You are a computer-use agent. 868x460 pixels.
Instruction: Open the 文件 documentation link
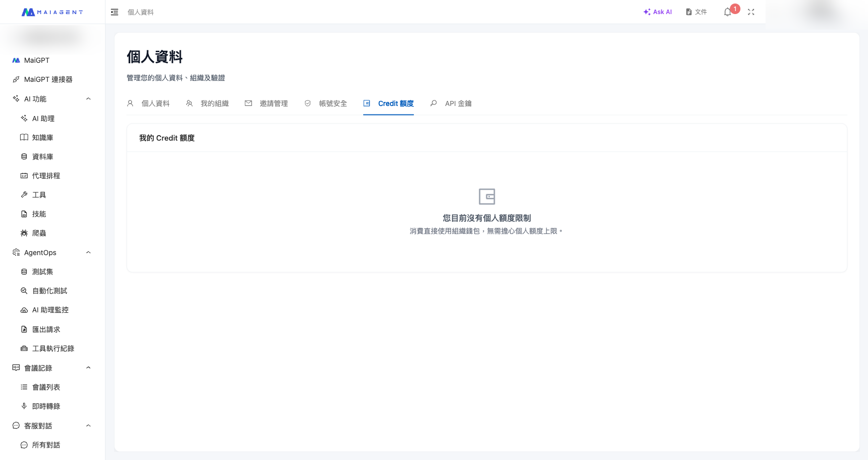(x=696, y=12)
